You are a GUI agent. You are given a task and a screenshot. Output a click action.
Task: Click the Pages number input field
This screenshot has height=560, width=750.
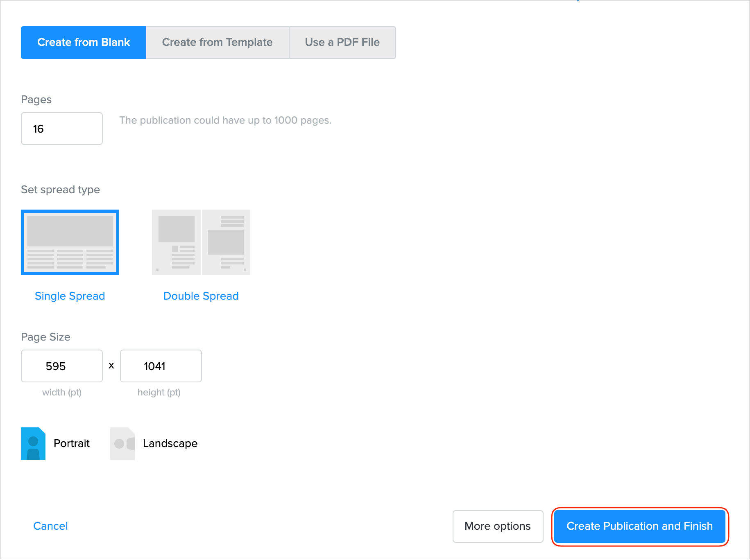point(62,129)
